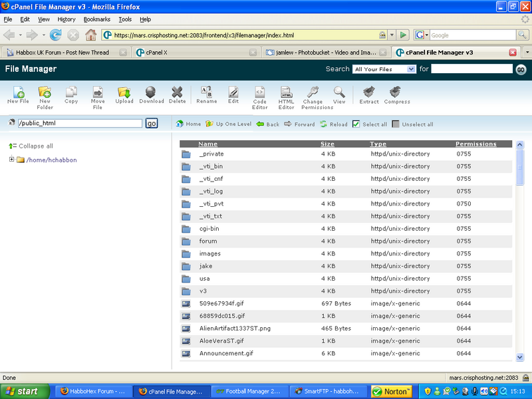Check the Select all checkbox
Image resolution: width=532 pixels, height=399 pixels.
pyautogui.click(x=356, y=124)
